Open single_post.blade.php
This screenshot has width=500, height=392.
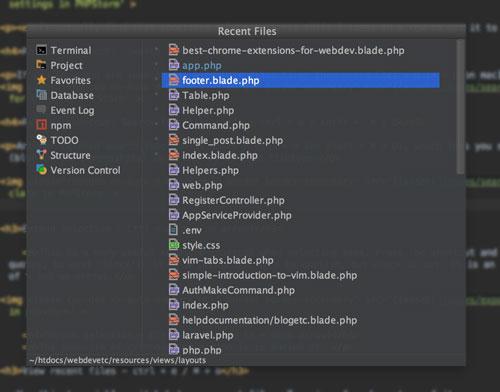[233, 140]
